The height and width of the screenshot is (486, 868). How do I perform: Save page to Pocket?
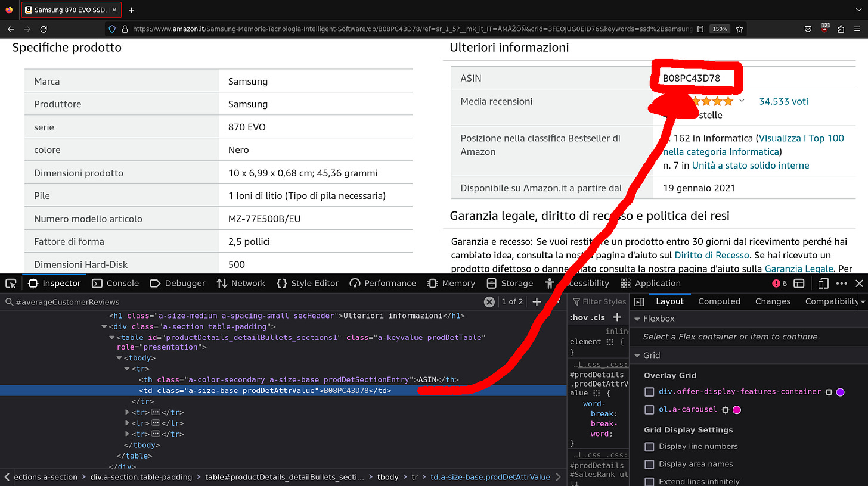coord(808,29)
